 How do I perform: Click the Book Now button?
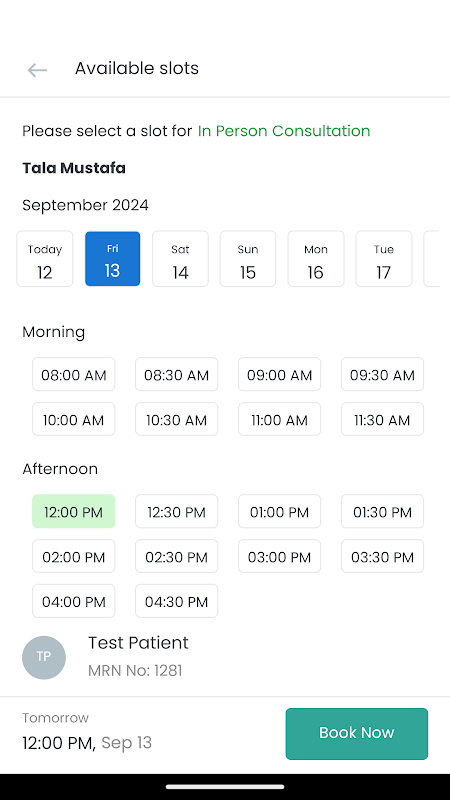[357, 734]
